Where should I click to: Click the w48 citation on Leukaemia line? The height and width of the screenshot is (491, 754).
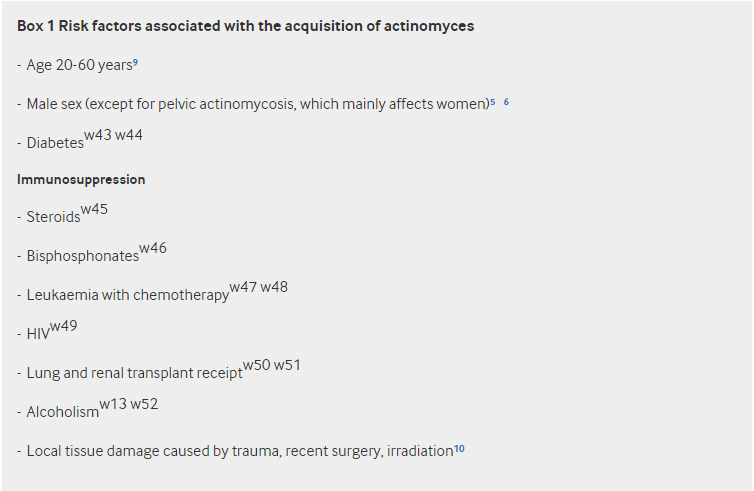pyautogui.click(x=274, y=288)
